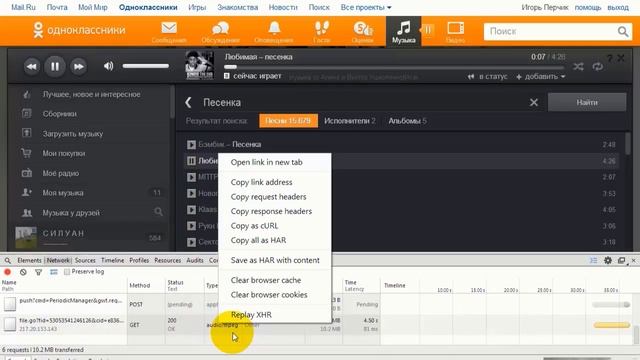
Task: Choose Clear browser cookies
Action: (x=275, y=295)
